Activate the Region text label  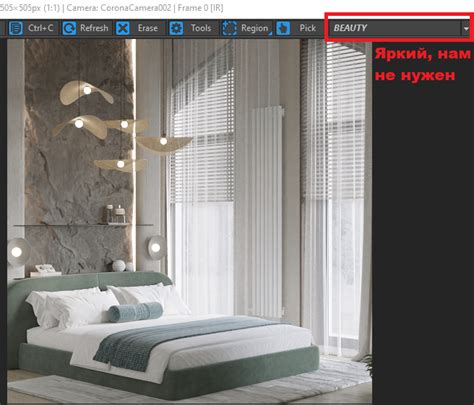254,28
